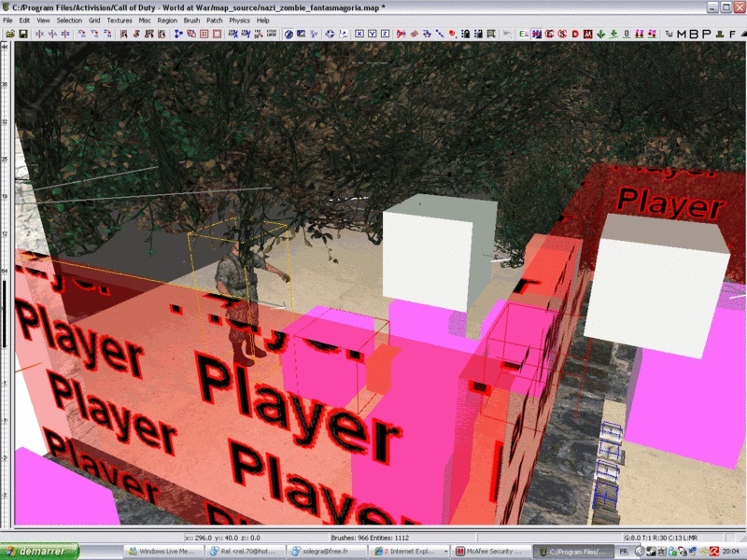The width and height of the screenshot is (747, 560).
Task: Click the small Tu toolbar icon
Action: (x=669, y=34)
